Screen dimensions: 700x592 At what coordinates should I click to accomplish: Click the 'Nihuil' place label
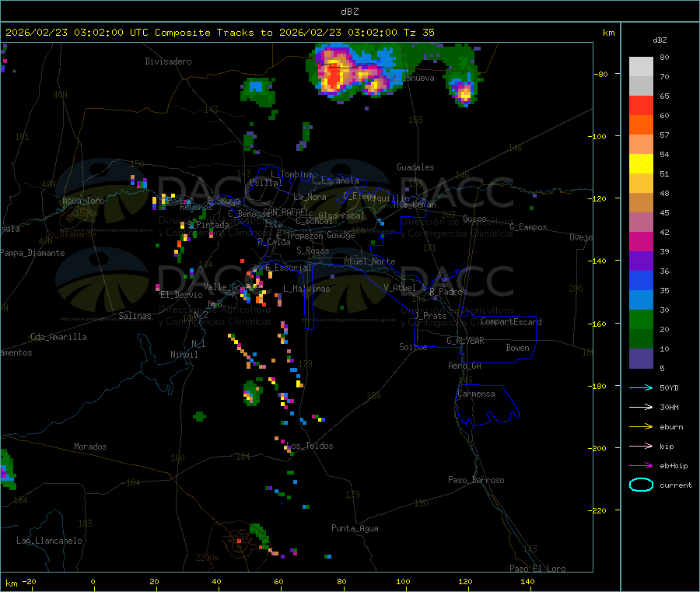tap(184, 355)
